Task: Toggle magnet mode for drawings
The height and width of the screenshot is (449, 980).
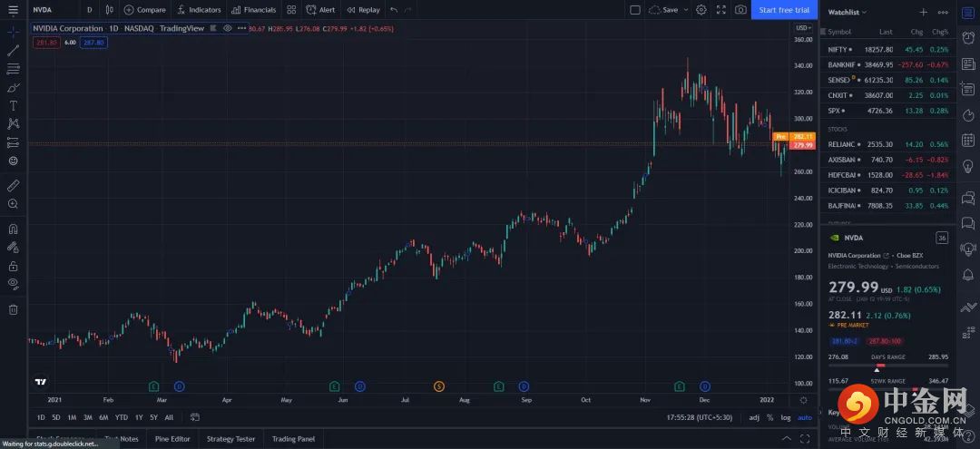Action: coord(13,229)
